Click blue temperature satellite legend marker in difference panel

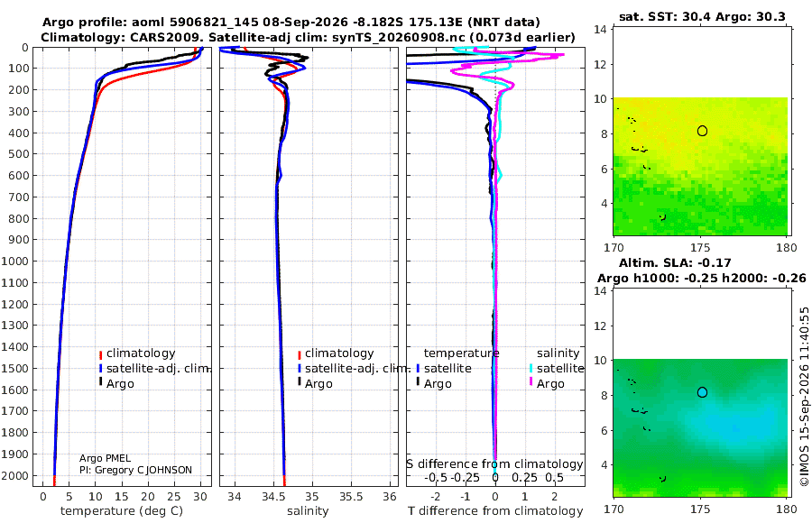[x=418, y=369]
